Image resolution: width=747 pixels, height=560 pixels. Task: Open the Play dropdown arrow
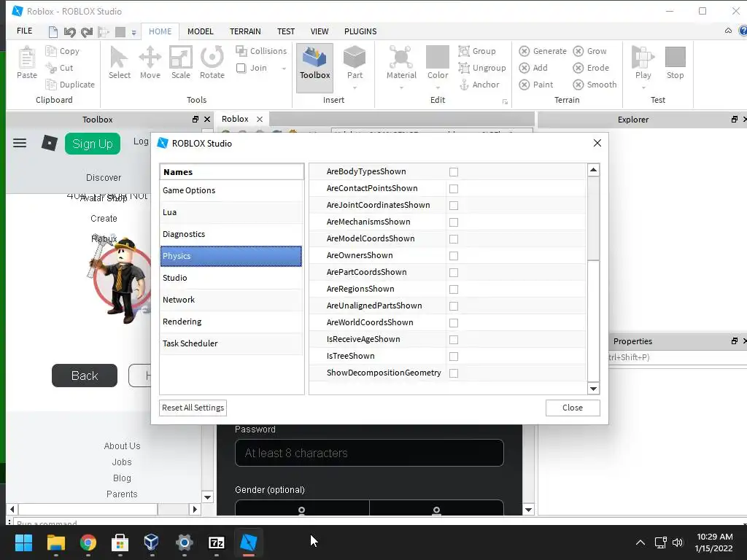pyautogui.click(x=643, y=87)
